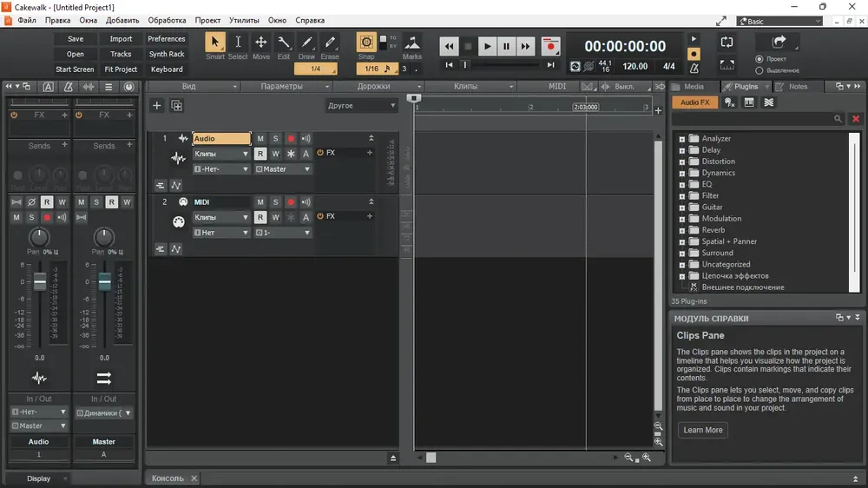
Task: Click the 2:03:000 timeline marker
Action: point(586,107)
